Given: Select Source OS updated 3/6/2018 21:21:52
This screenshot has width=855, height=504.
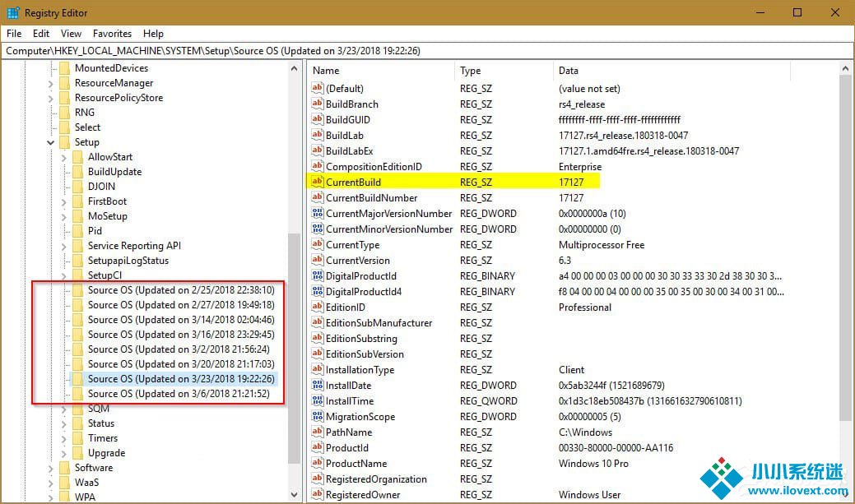Looking at the screenshot, I should [x=179, y=393].
